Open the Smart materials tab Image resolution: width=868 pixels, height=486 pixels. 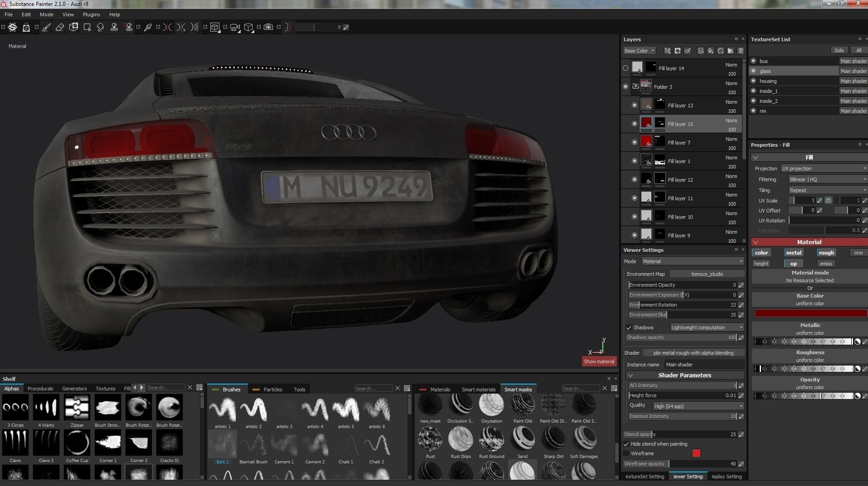point(479,390)
